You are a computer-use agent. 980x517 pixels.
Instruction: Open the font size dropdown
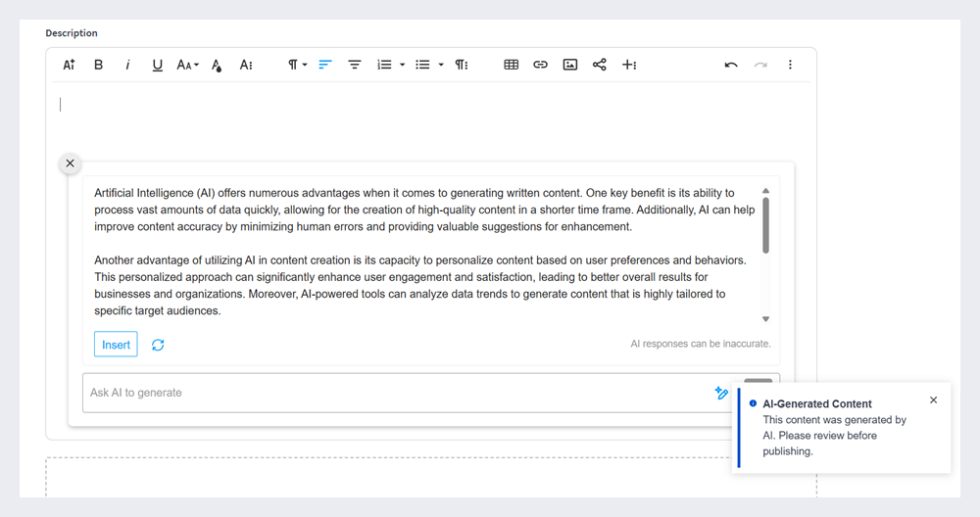(x=187, y=65)
